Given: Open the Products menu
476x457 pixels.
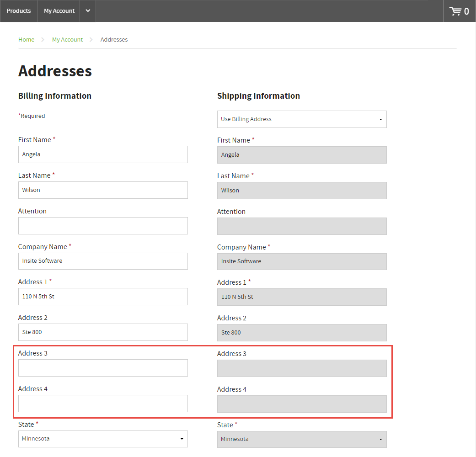Looking at the screenshot, I should (19, 11).
